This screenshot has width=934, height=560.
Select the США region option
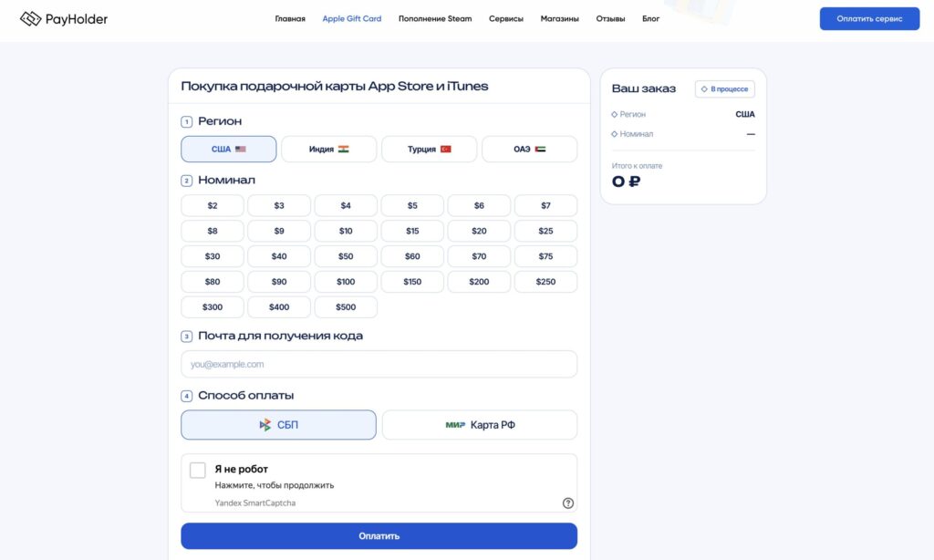229,149
